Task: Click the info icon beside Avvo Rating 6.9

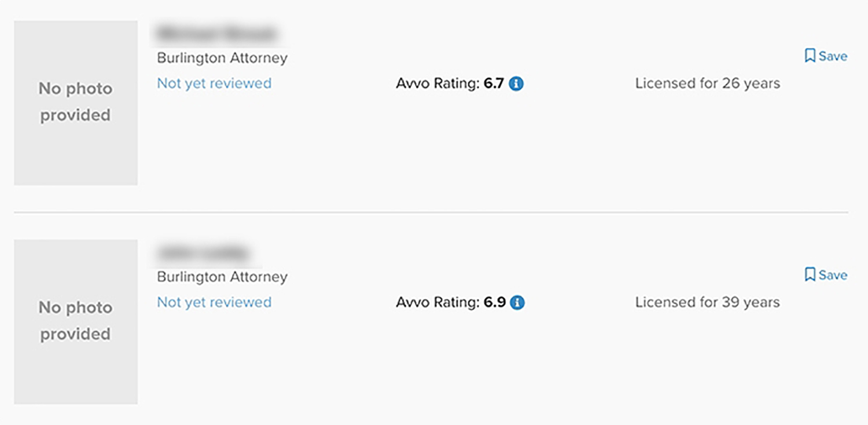Action: tap(517, 303)
